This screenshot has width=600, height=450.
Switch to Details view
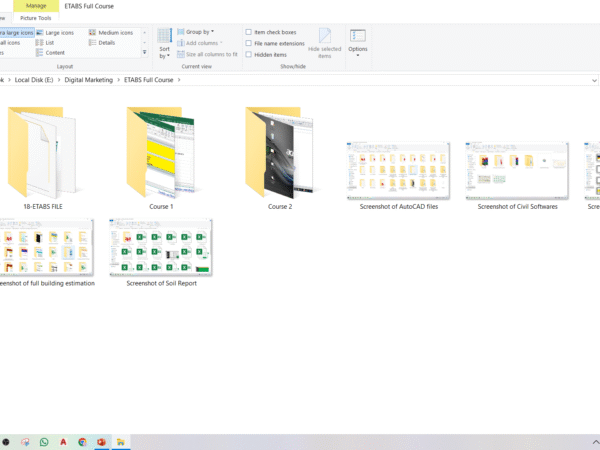(x=102, y=43)
